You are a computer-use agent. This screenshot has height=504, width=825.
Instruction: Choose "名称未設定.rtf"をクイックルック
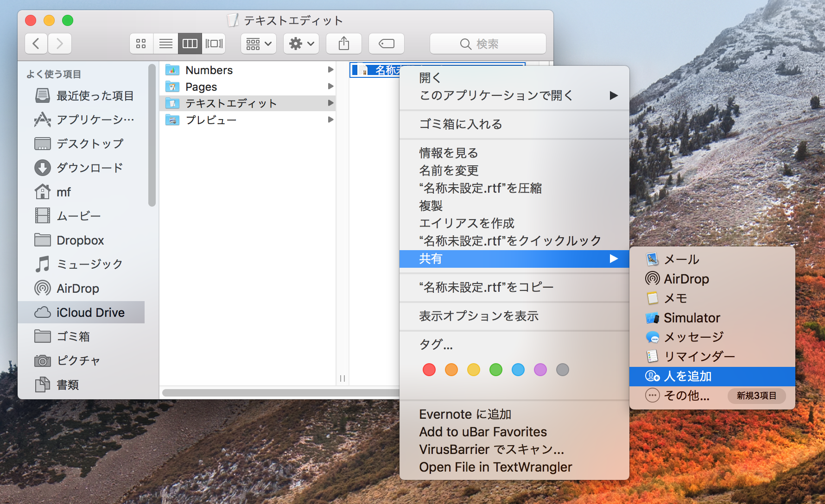pos(514,241)
